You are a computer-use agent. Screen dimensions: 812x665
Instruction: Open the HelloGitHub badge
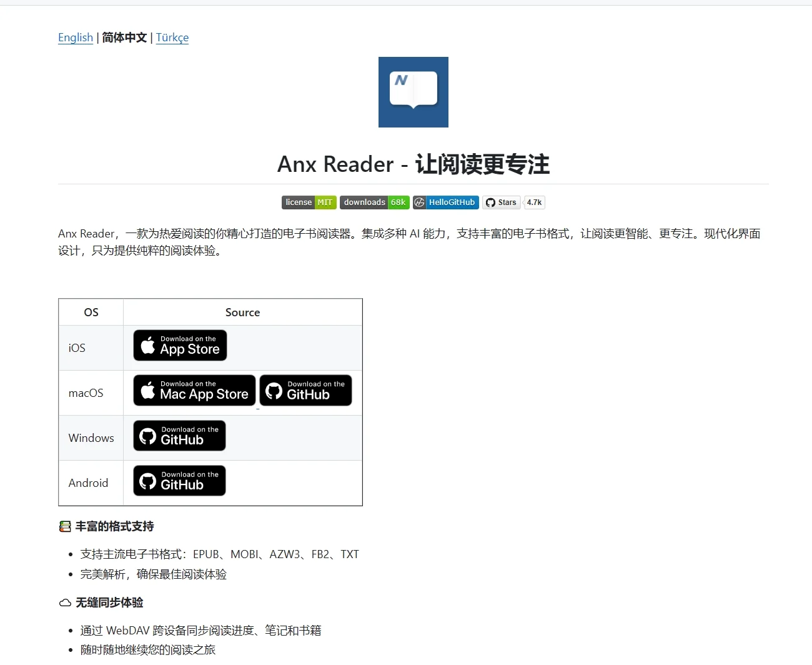446,202
